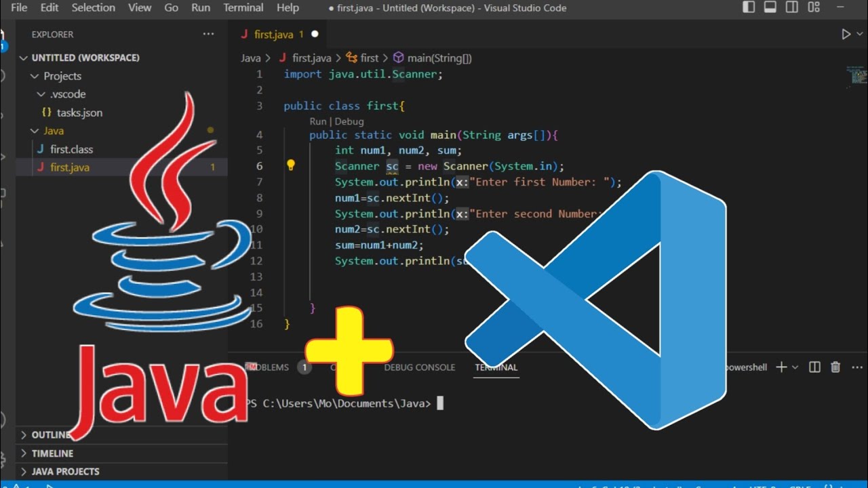The width and height of the screenshot is (868, 488).
Task: Open the Help menu
Action: (x=288, y=7)
